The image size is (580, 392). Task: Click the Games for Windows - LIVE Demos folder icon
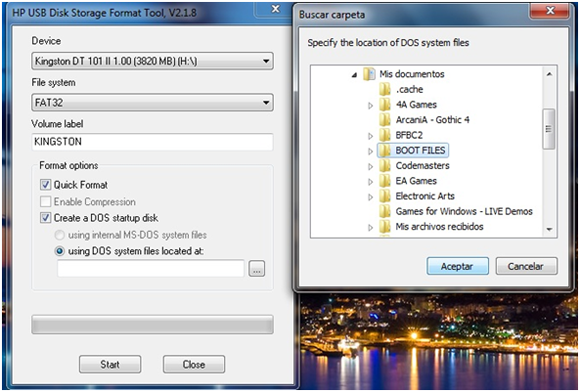coord(385,211)
